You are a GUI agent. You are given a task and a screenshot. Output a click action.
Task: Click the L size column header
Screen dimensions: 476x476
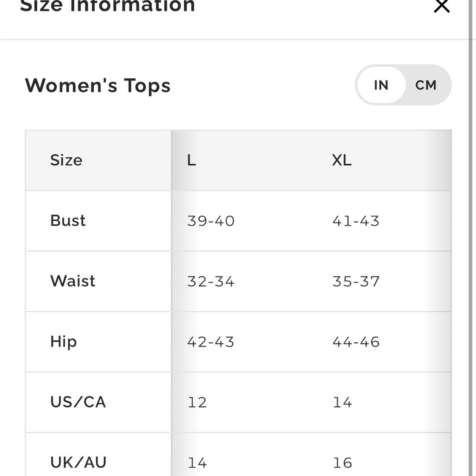pos(191,160)
